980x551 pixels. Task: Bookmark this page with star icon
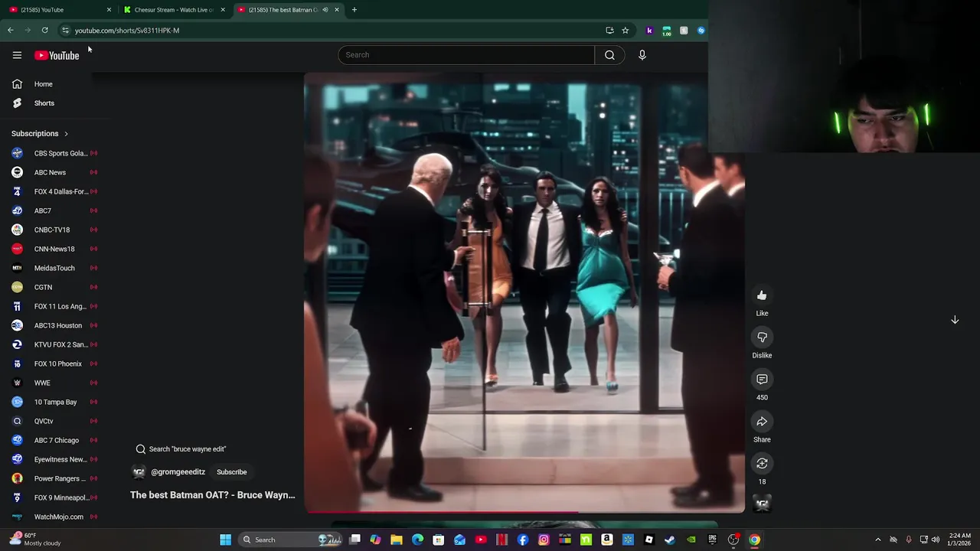(625, 31)
